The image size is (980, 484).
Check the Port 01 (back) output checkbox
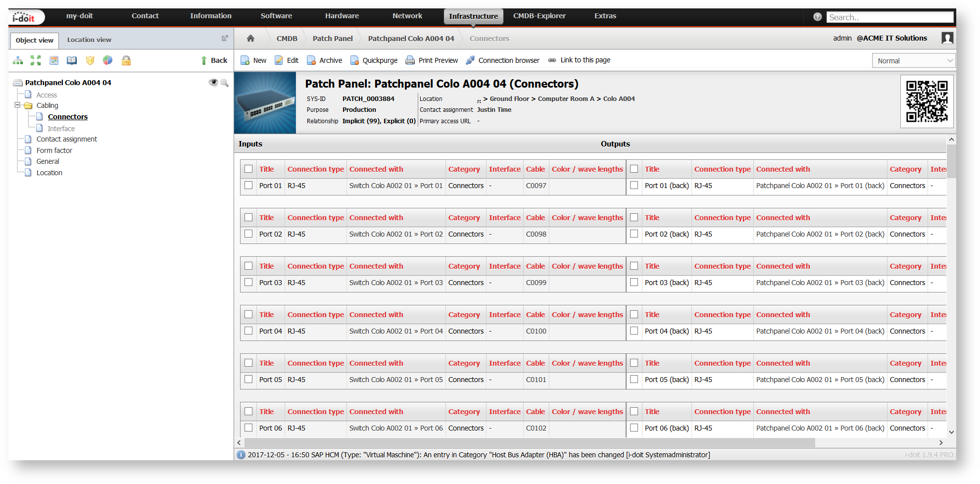tap(634, 185)
